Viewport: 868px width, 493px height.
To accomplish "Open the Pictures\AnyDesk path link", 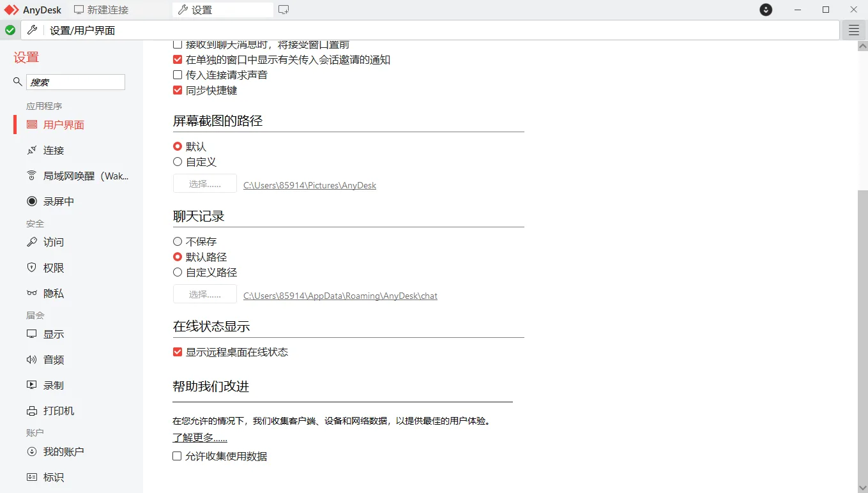I will point(310,186).
